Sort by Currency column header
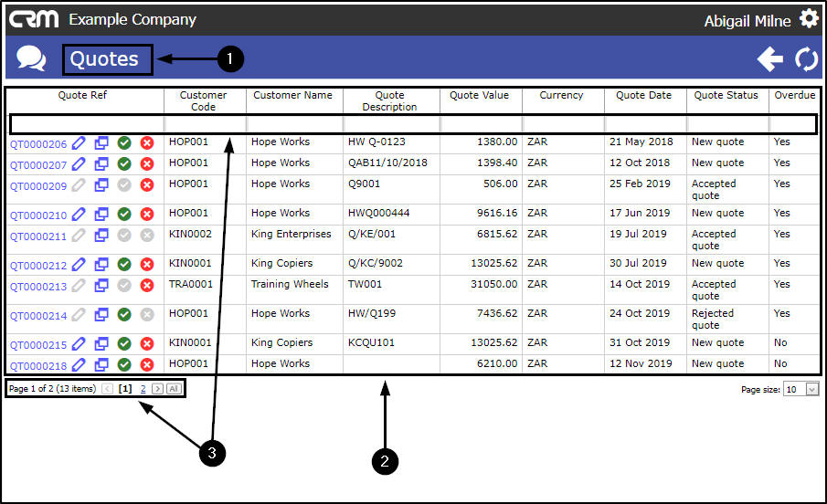This screenshot has height=504, width=827. click(x=561, y=95)
